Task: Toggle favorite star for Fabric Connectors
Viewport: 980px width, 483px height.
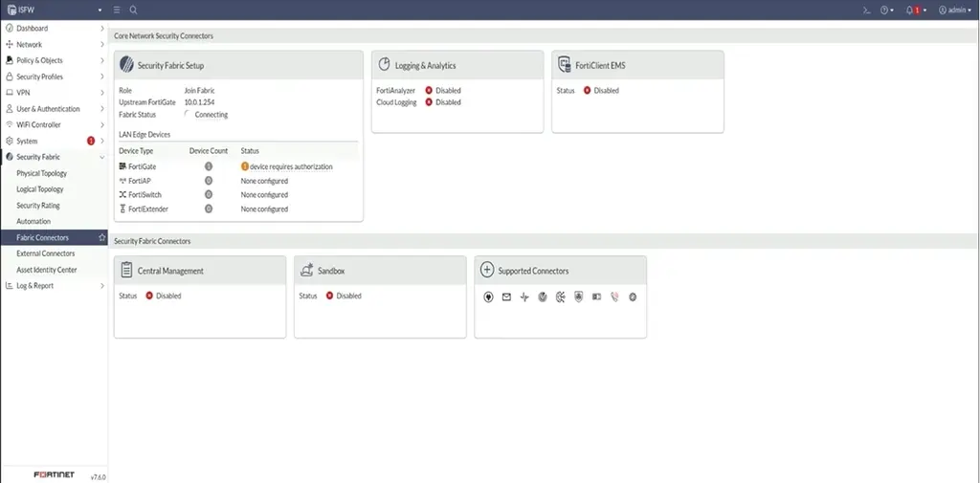Action: (x=101, y=238)
